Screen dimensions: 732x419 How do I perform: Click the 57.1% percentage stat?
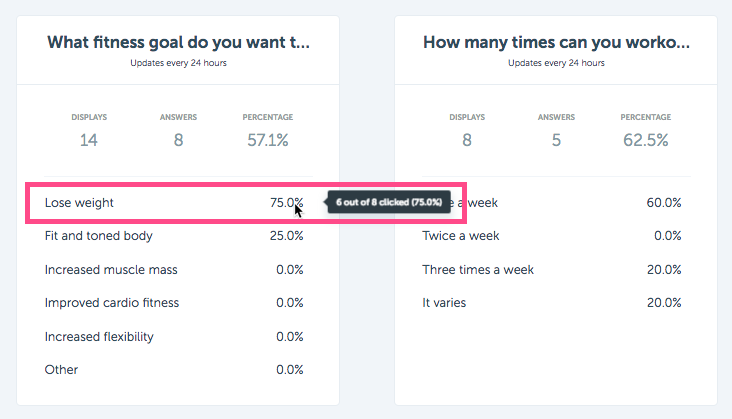267,140
